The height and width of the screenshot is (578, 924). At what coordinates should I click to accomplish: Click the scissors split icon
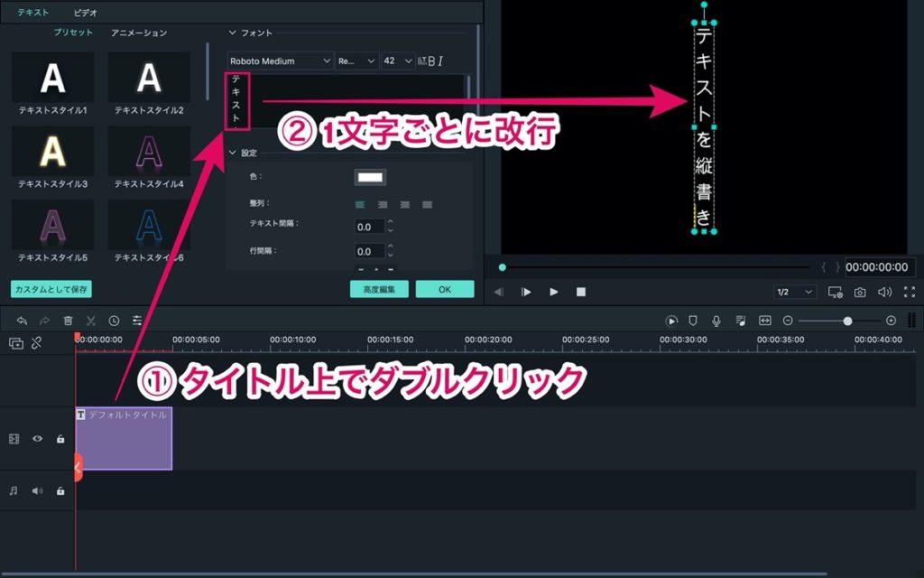91,321
